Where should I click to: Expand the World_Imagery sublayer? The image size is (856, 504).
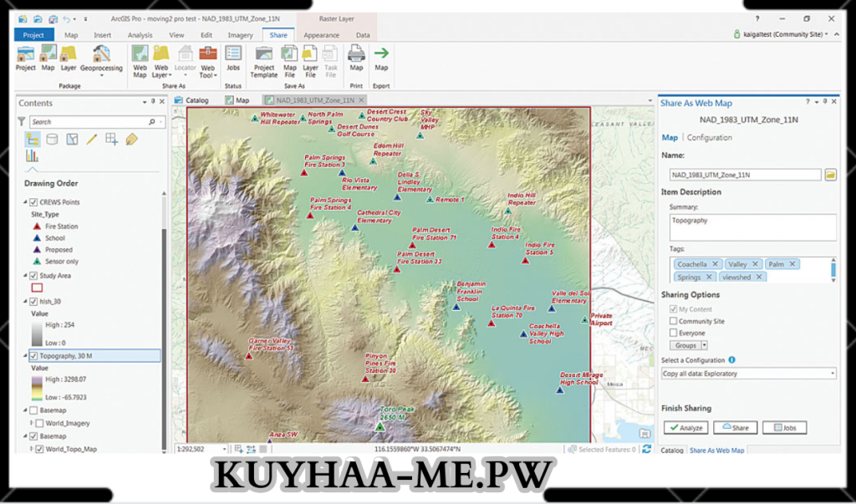pyautogui.click(x=32, y=423)
